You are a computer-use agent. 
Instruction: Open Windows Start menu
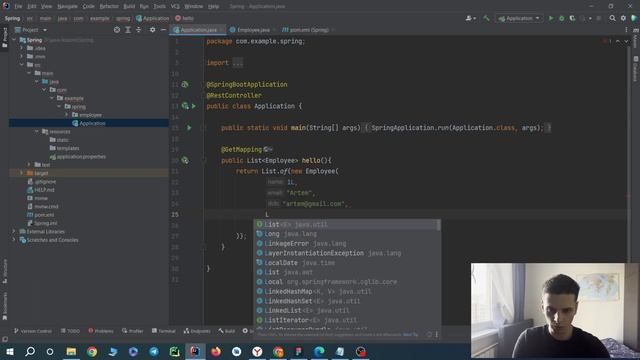point(9,351)
